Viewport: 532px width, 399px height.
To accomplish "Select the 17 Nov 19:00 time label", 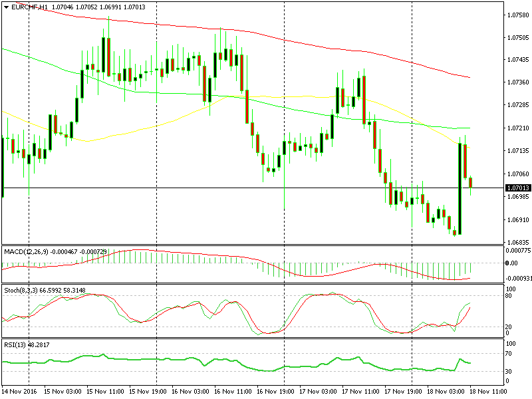I will click(x=403, y=392).
